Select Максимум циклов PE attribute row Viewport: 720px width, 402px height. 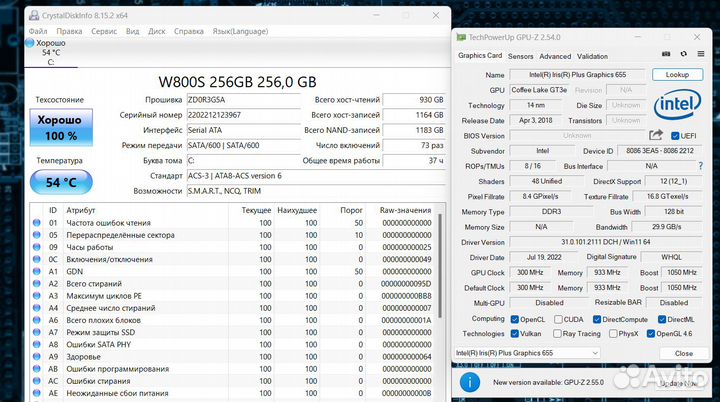point(232,296)
